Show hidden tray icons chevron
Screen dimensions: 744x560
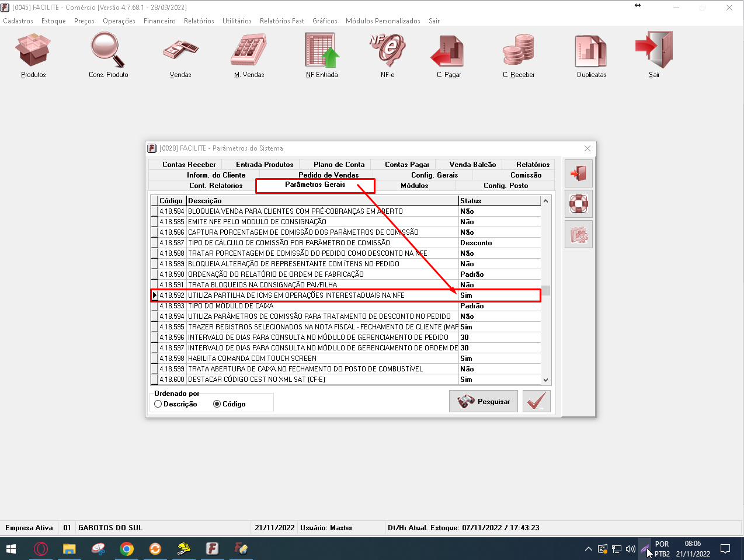(x=589, y=549)
